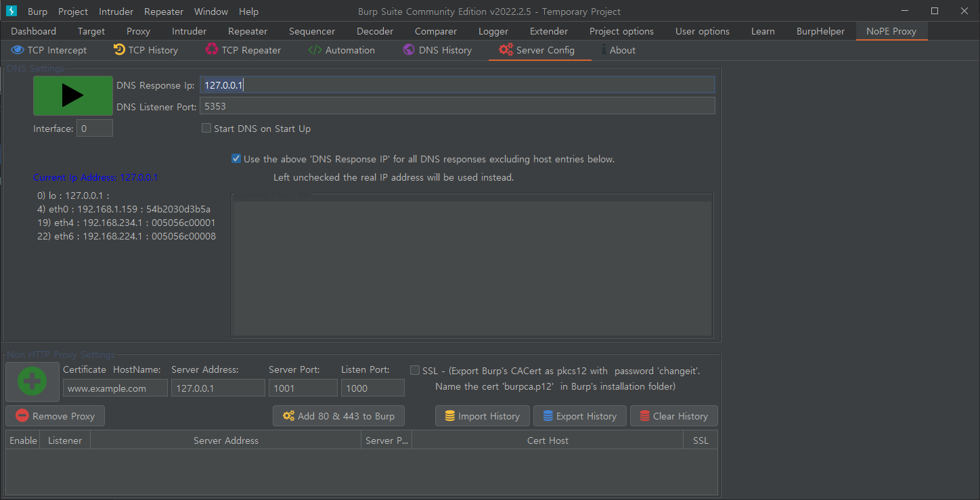Click the DNS Listener Port field
980x500 pixels.
457,106
